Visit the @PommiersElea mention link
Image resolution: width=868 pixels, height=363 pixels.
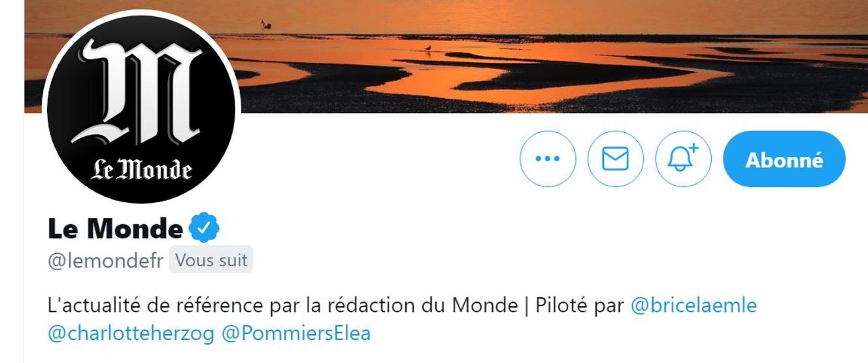(297, 334)
